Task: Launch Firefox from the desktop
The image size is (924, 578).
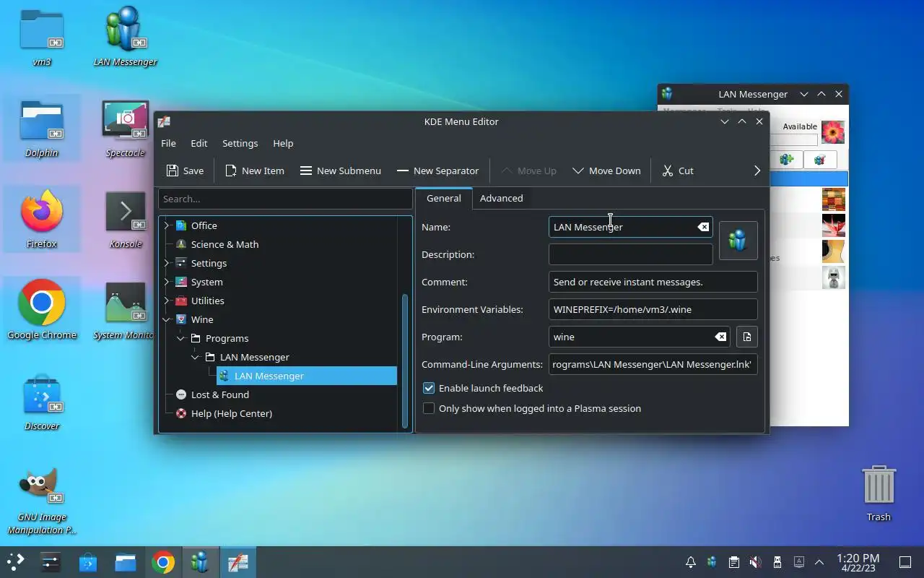Action: [42, 220]
